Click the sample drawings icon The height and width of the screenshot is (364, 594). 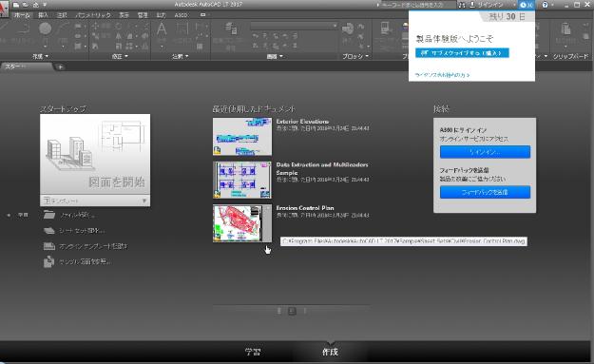tap(48, 261)
